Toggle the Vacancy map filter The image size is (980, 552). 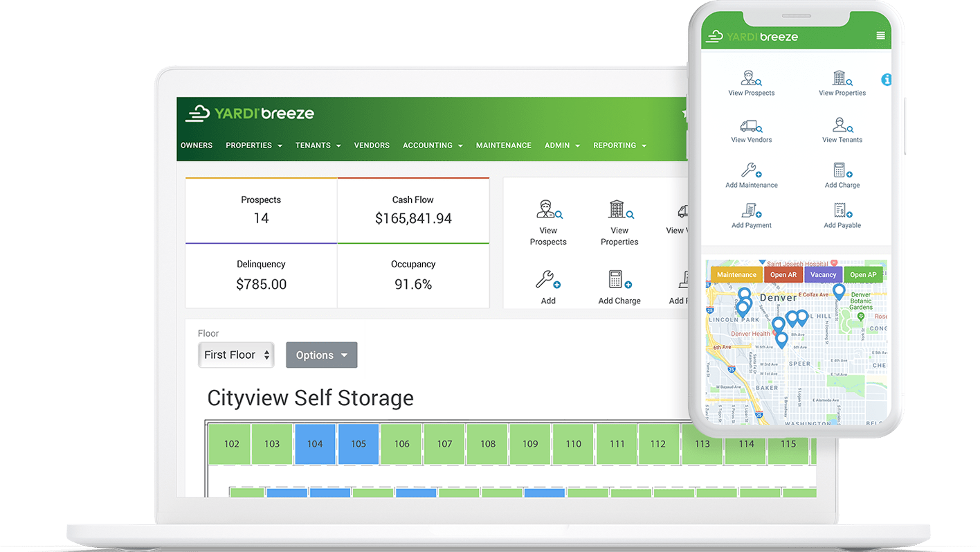824,275
